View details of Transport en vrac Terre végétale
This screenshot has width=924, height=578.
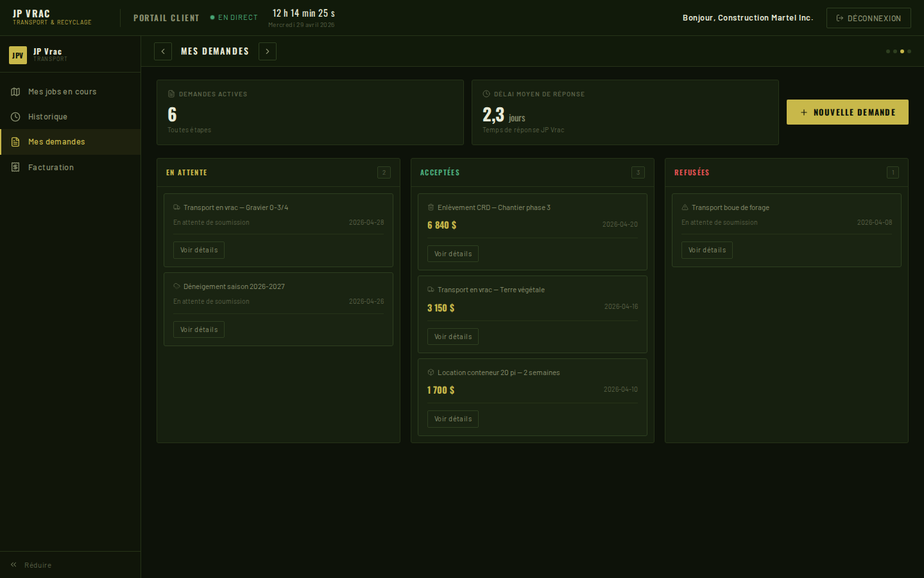[x=452, y=337]
